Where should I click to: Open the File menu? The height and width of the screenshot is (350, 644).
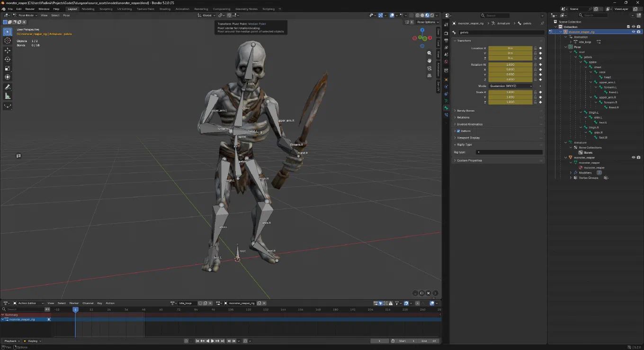(9, 9)
